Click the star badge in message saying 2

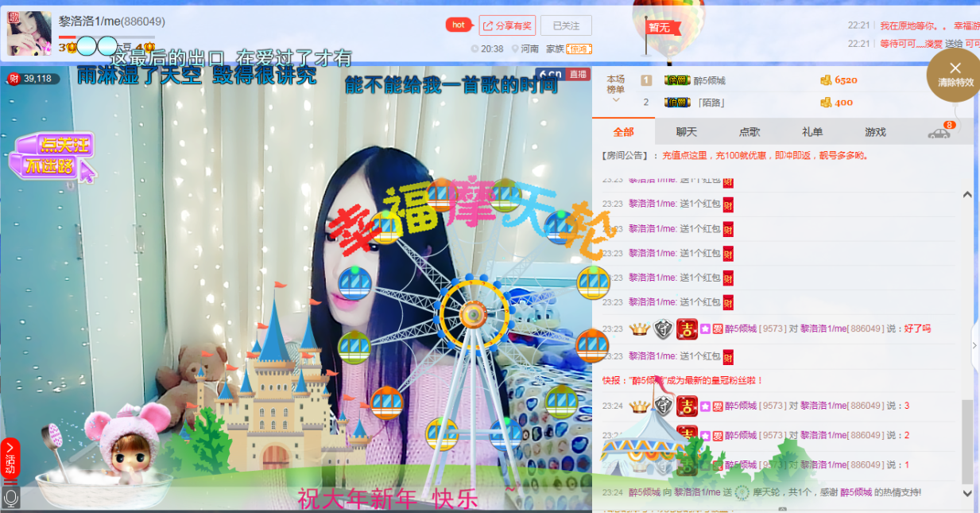pyautogui.click(x=706, y=436)
